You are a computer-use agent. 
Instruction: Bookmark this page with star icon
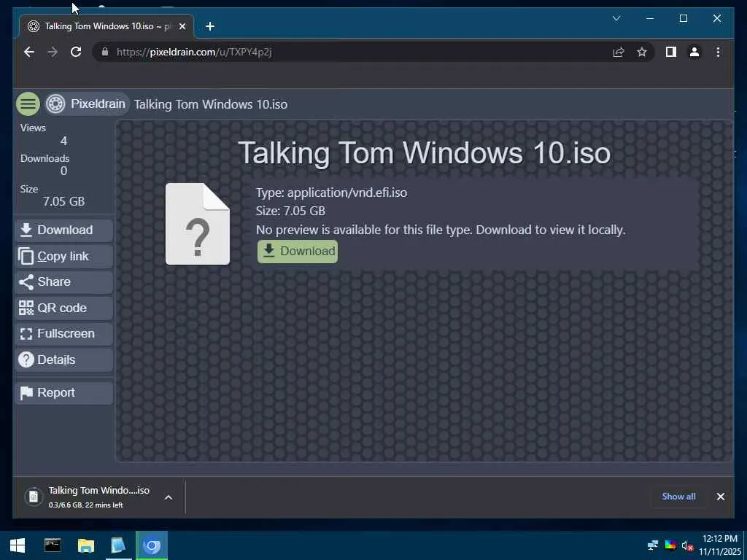642,52
